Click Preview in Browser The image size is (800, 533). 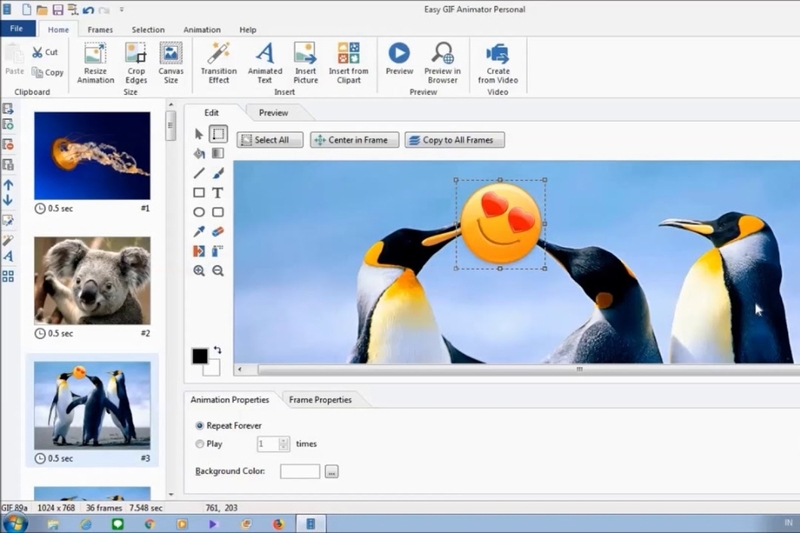(x=442, y=63)
